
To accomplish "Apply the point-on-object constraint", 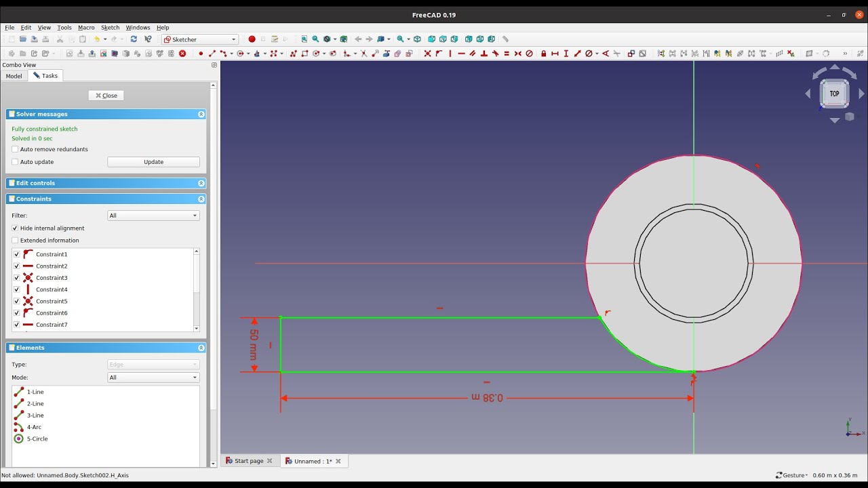I will [x=439, y=54].
